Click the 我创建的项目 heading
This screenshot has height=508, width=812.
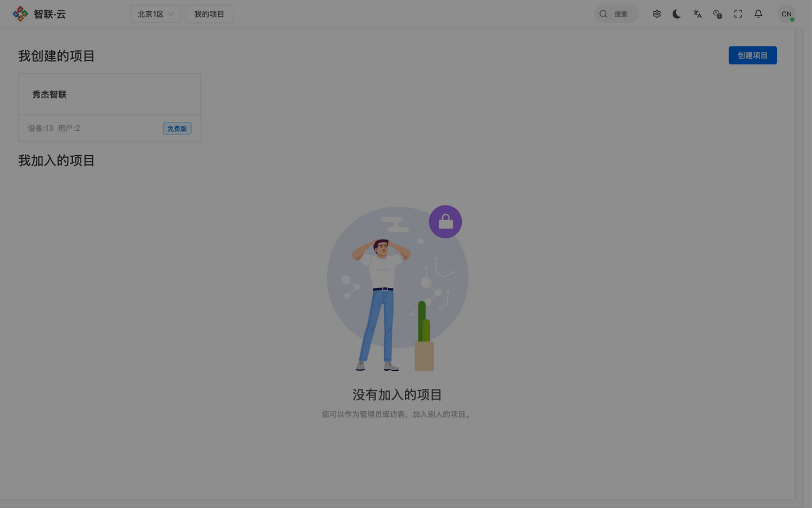(x=56, y=56)
